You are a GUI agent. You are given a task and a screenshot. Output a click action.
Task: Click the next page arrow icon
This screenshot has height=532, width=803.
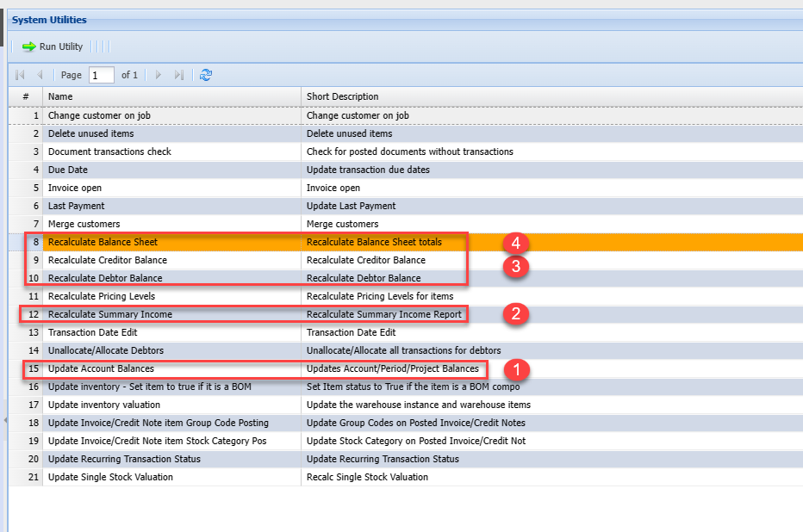pyautogui.click(x=159, y=75)
